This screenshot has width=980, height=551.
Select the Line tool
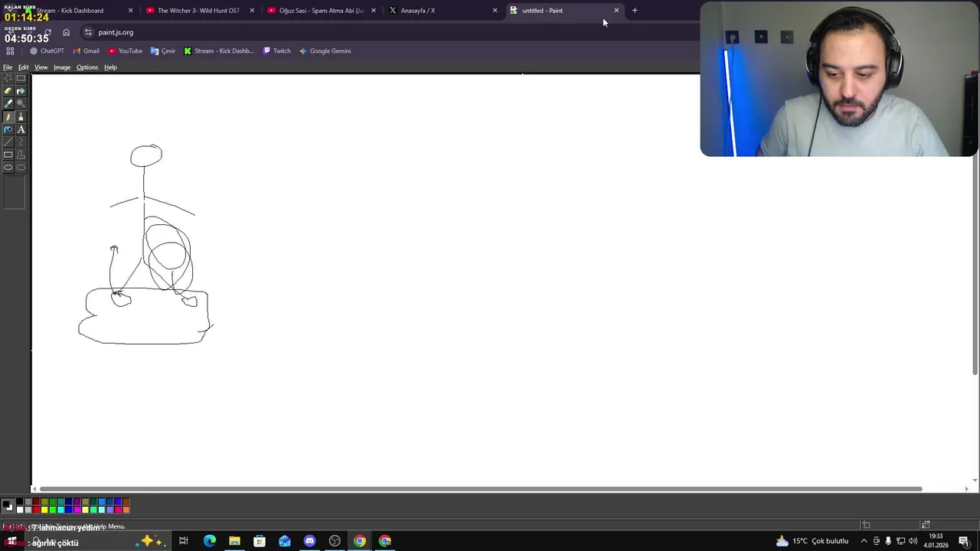(x=8, y=142)
